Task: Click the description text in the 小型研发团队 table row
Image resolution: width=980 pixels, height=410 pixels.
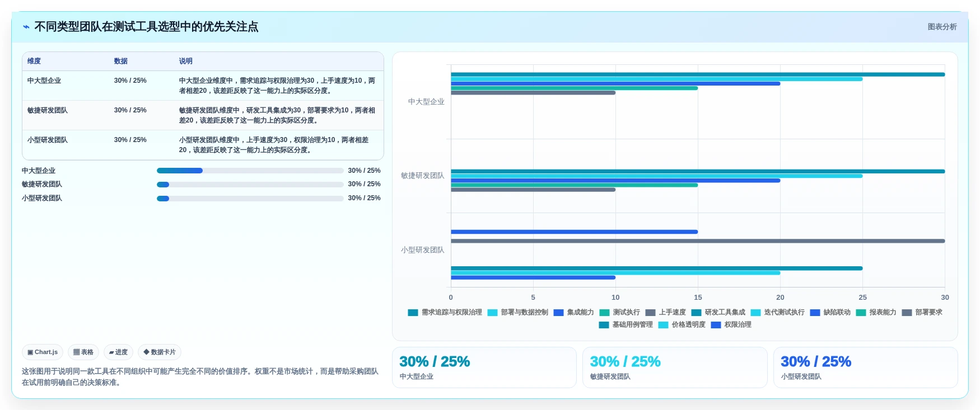Action: [274, 145]
